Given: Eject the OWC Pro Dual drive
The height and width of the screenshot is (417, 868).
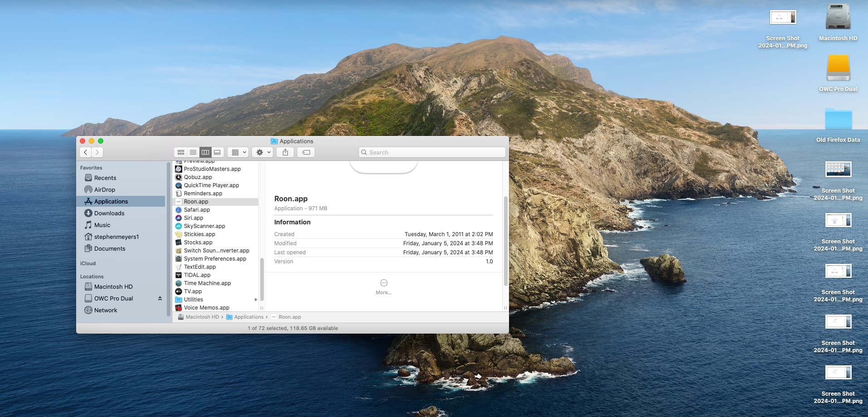Looking at the screenshot, I should pyautogui.click(x=160, y=298).
